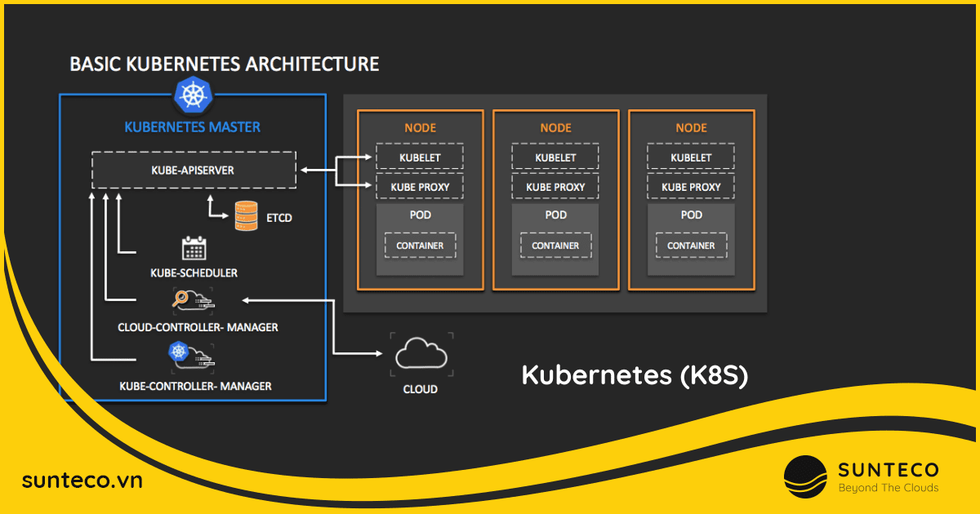
Task: Click the 'CLOUD' label under the cloud
Action: (421, 390)
